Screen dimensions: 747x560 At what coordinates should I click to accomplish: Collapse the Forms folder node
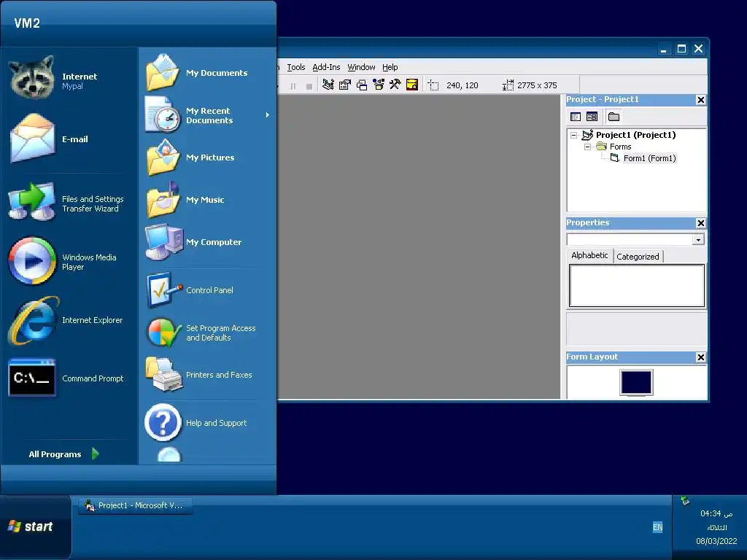(587, 147)
